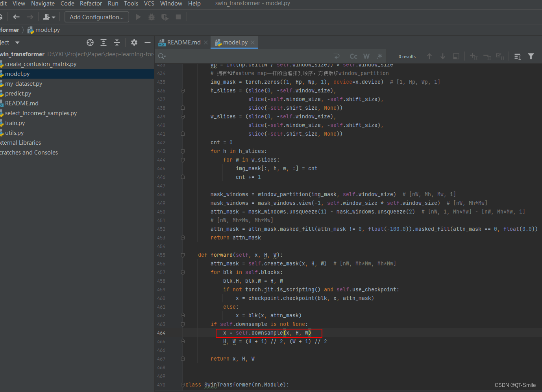Click Add Selection for Next Occurrence icon
The height and width of the screenshot is (392, 542).
click(x=474, y=56)
